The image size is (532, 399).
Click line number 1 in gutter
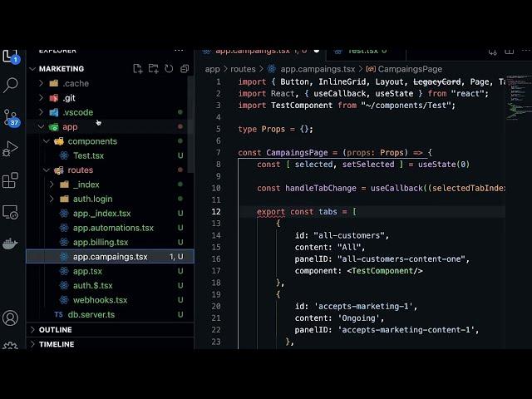(219, 81)
